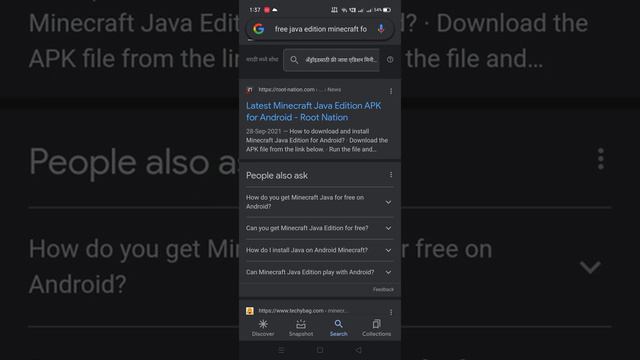Tap the root-nation.com URL breadcrumb
The height and width of the screenshot is (360, 640).
click(x=300, y=90)
